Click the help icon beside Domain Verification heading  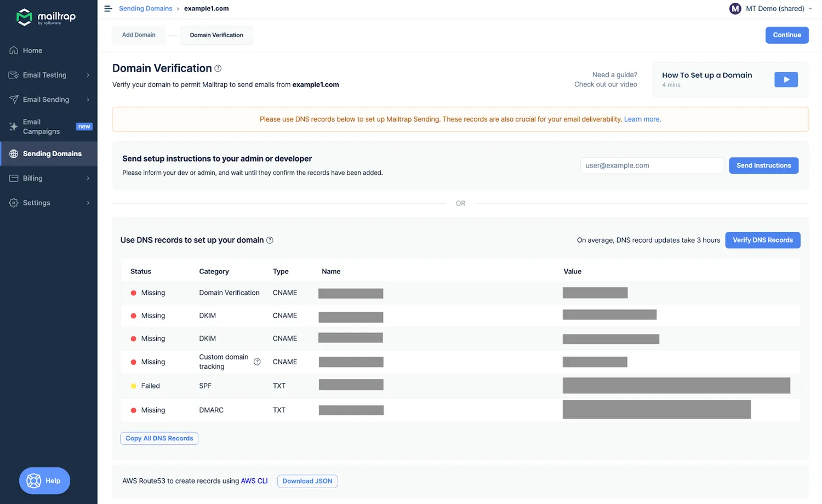(x=218, y=68)
